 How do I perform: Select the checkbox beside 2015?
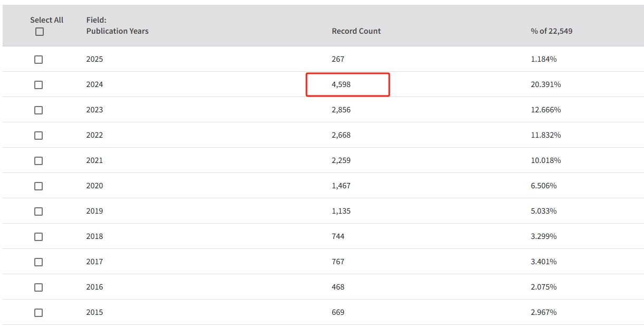[x=39, y=313]
